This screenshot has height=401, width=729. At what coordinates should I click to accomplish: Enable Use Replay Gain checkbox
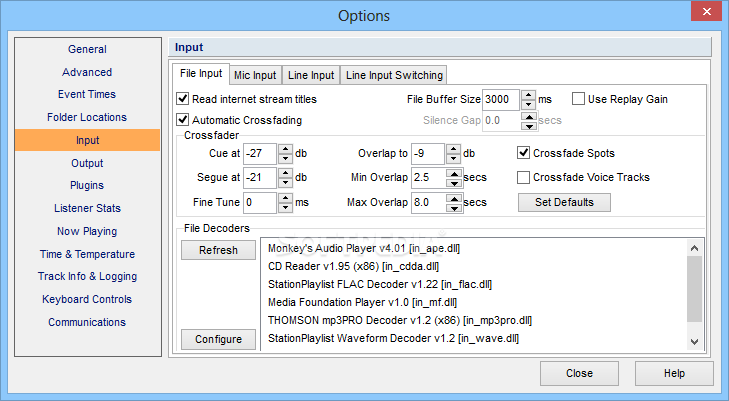pos(578,99)
